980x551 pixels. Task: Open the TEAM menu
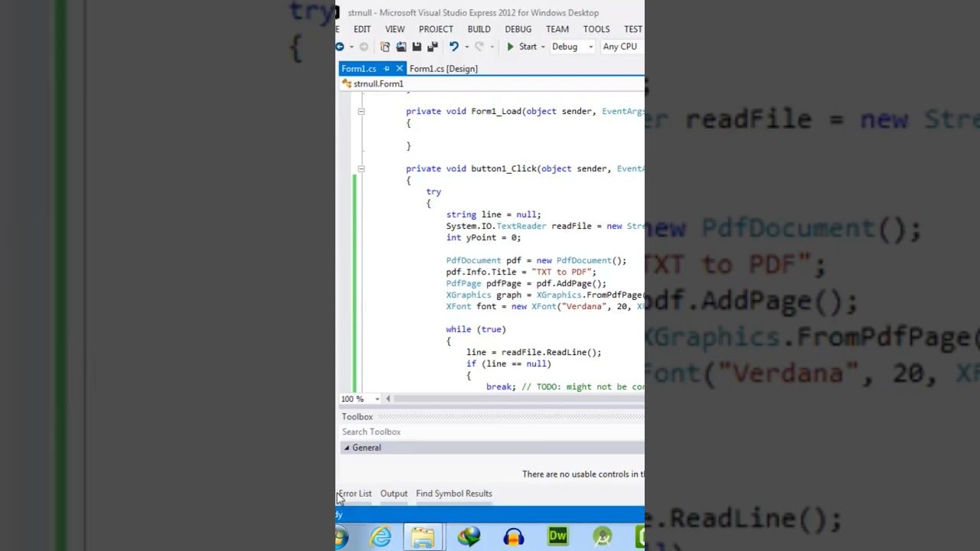pyautogui.click(x=557, y=29)
